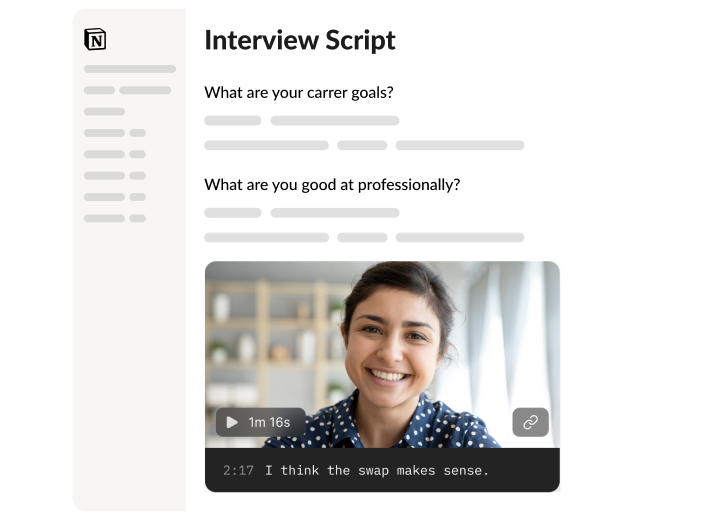Click the first answer line under career goals

(302, 121)
